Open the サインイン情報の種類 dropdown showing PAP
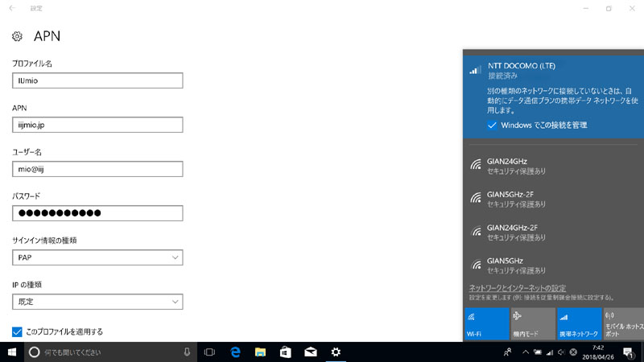 click(97, 257)
